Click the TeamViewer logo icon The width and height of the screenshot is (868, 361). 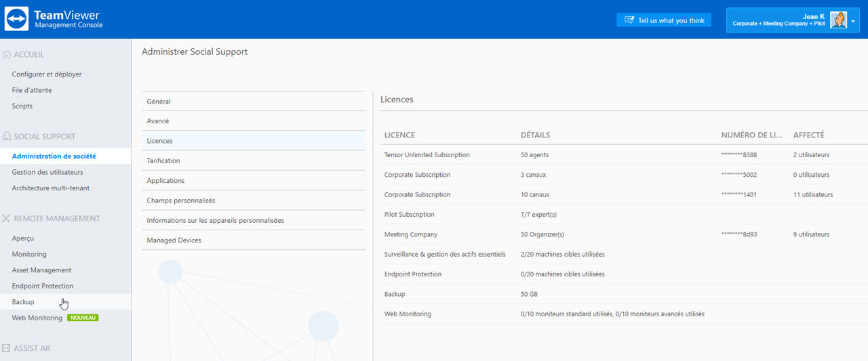16,19
